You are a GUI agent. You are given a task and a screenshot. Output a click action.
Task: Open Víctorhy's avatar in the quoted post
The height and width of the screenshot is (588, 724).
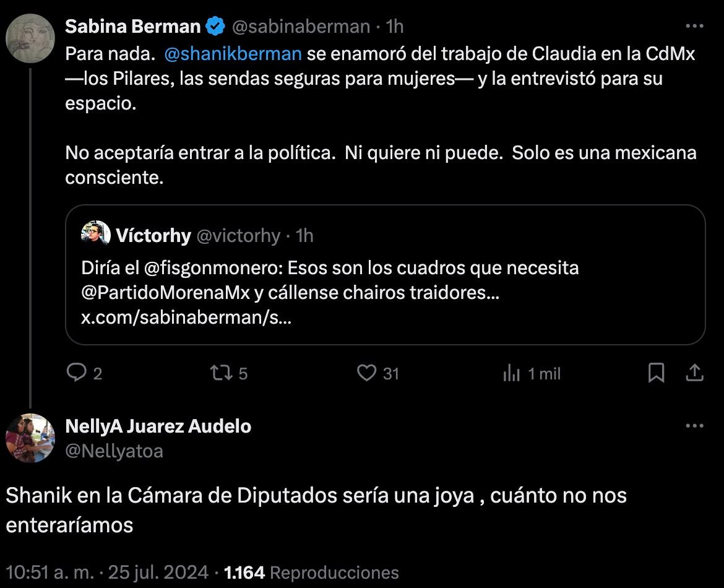(95, 235)
